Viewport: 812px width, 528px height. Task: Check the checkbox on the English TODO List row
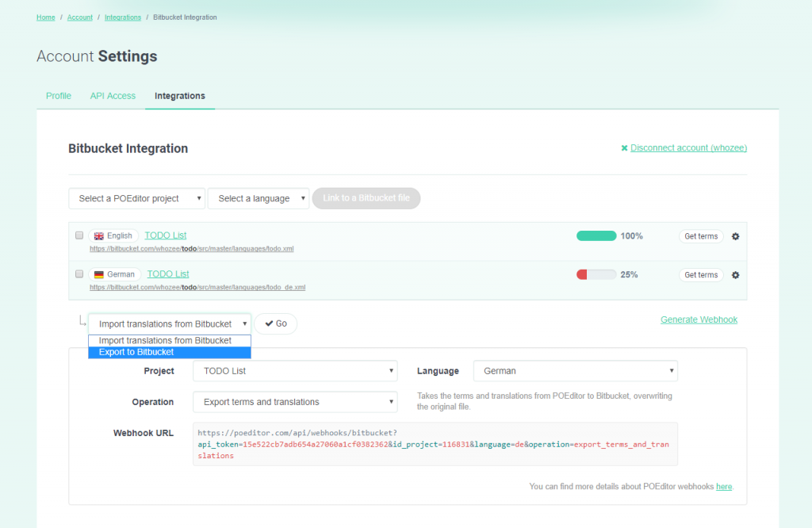[x=79, y=235]
